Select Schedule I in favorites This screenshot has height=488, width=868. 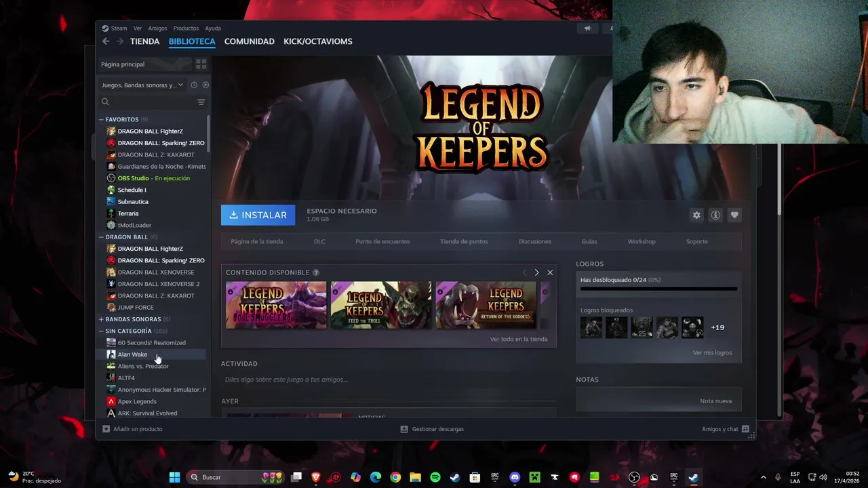(132, 190)
